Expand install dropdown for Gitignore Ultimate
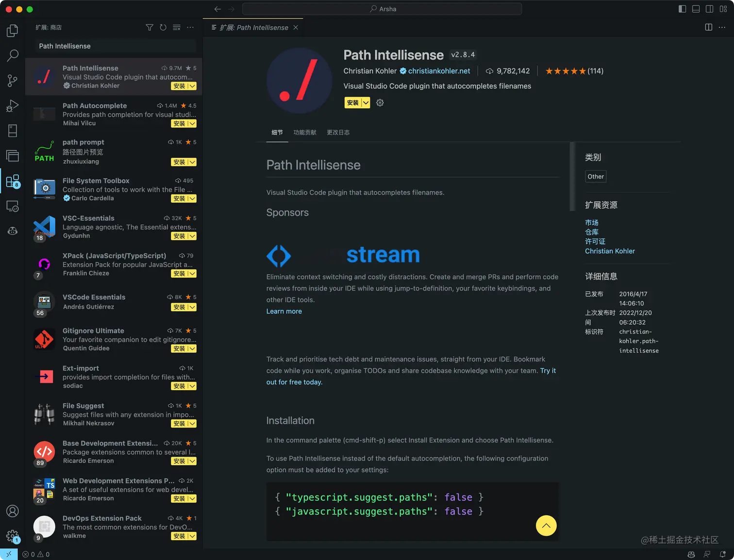Image resolution: width=734 pixels, height=560 pixels. tap(192, 349)
